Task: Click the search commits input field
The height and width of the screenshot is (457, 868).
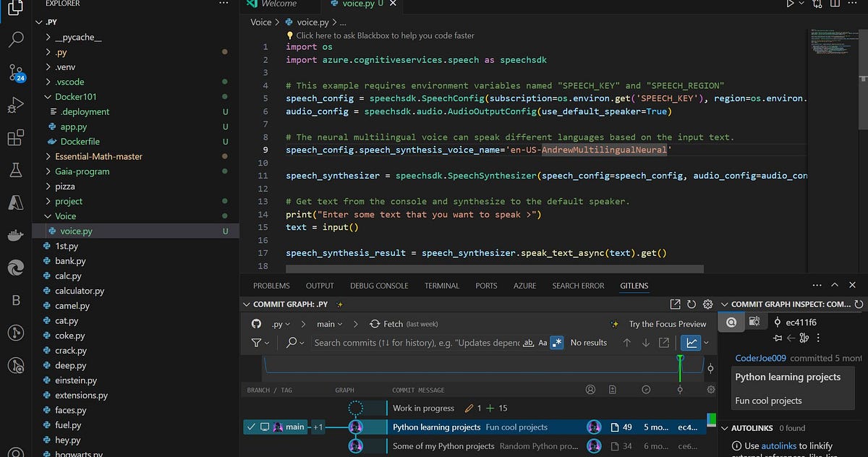Action: 417,343
